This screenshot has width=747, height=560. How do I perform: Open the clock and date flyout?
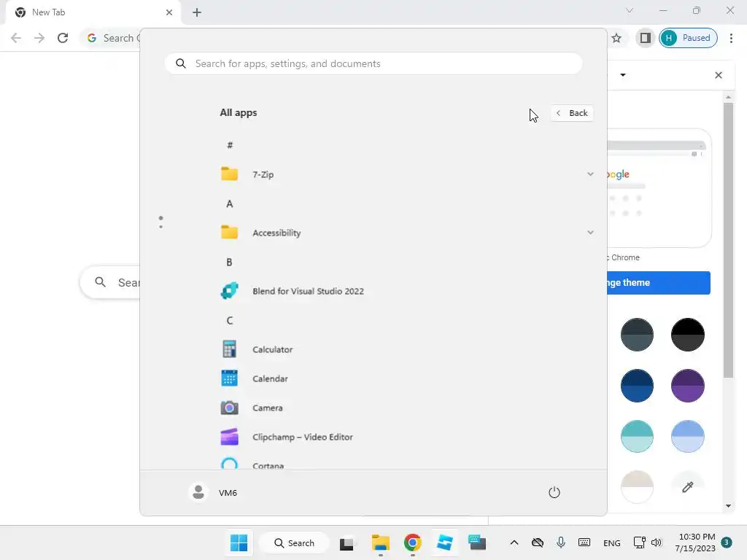pyautogui.click(x=695, y=542)
